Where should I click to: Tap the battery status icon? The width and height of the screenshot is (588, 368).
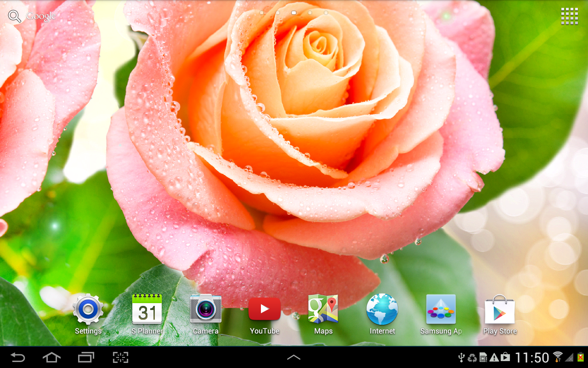pyautogui.click(x=581, y=357)
